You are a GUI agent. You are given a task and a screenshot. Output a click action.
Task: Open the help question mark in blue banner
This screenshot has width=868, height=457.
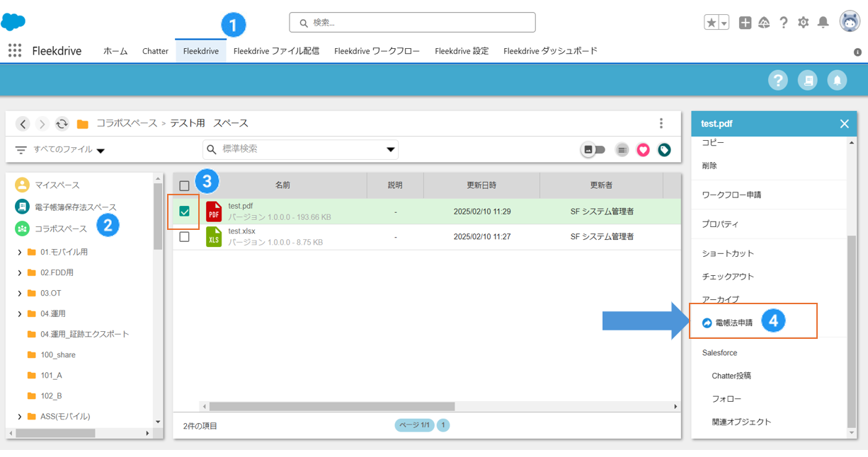(x=778, y=80)
